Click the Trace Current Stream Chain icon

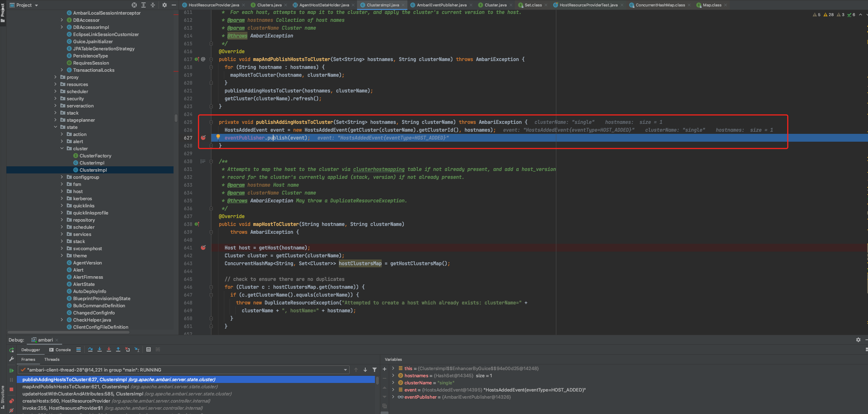click(158, 349)
